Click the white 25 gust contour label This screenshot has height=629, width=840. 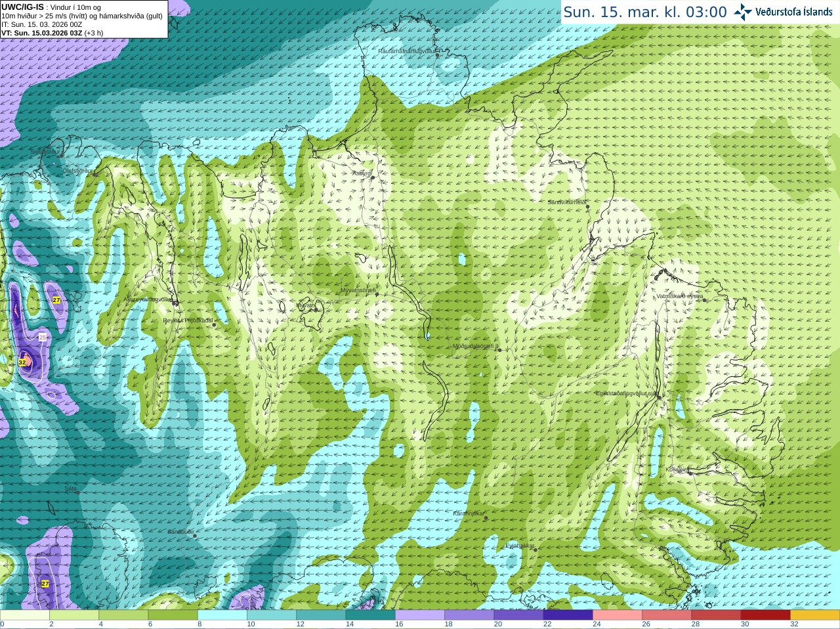pyautogui.click(x=43, y=337)
